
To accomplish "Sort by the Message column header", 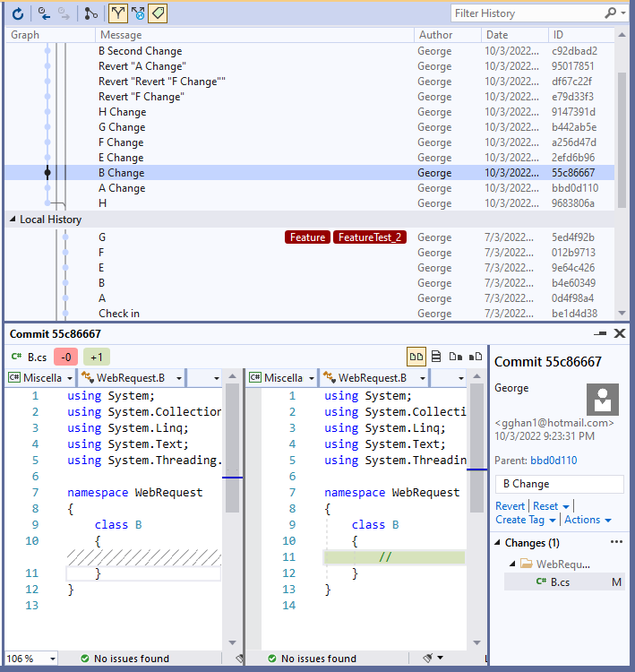I will [254, 35].
